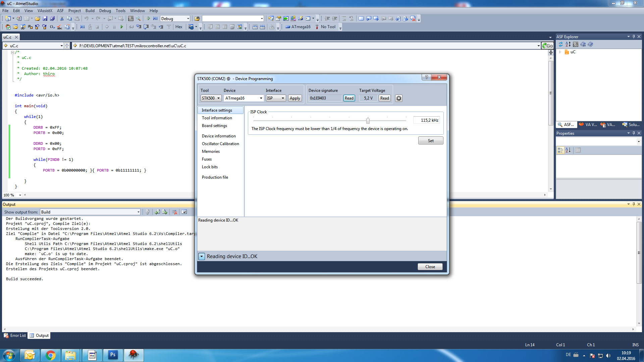Open the Debug configuration dropdown
This screenshot has width=644, height=362.
point(188,19)
